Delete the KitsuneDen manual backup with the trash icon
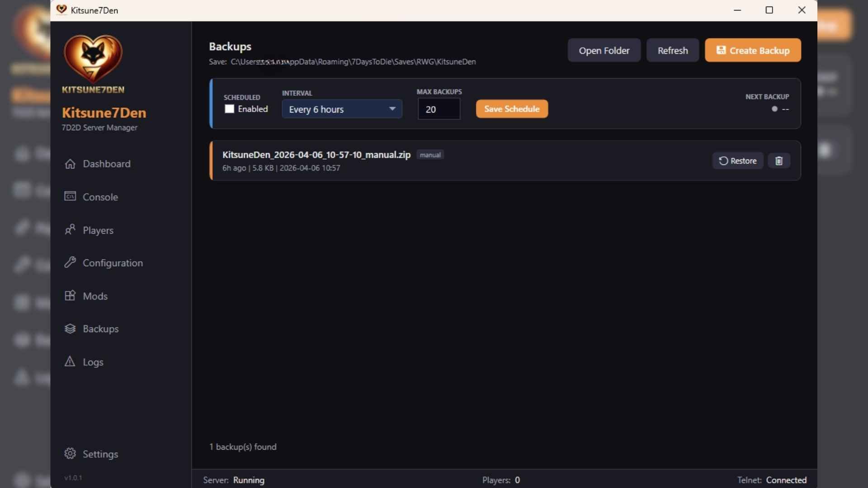This screenshot has width=868, height=488. [x=778, y=161]
